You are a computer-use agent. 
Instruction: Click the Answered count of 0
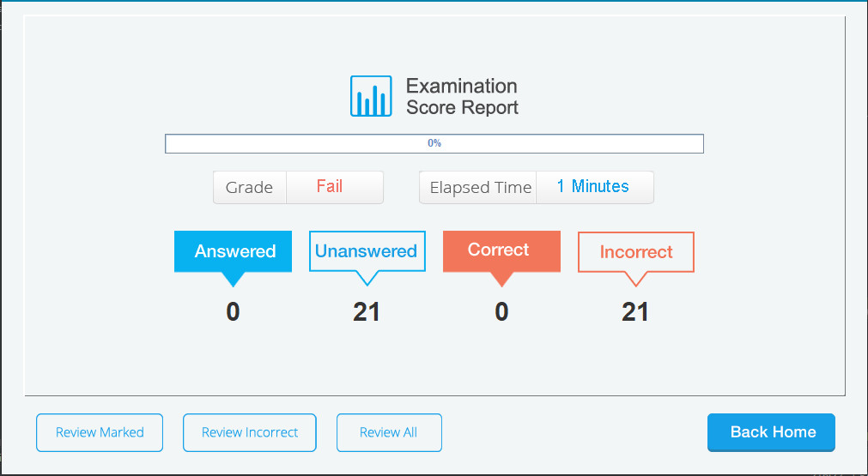tap(233, 312)
